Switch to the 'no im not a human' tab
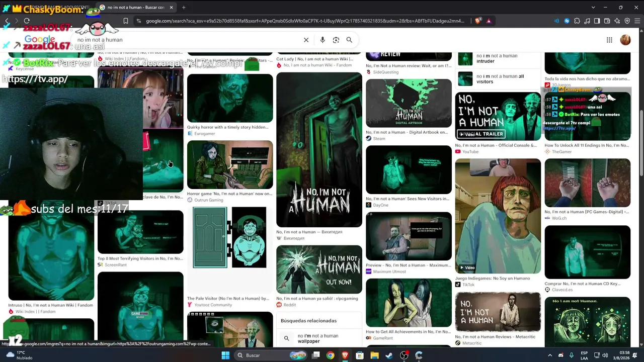Image resolution: width=644 pixels, height=362 pixels. point(136,8)
